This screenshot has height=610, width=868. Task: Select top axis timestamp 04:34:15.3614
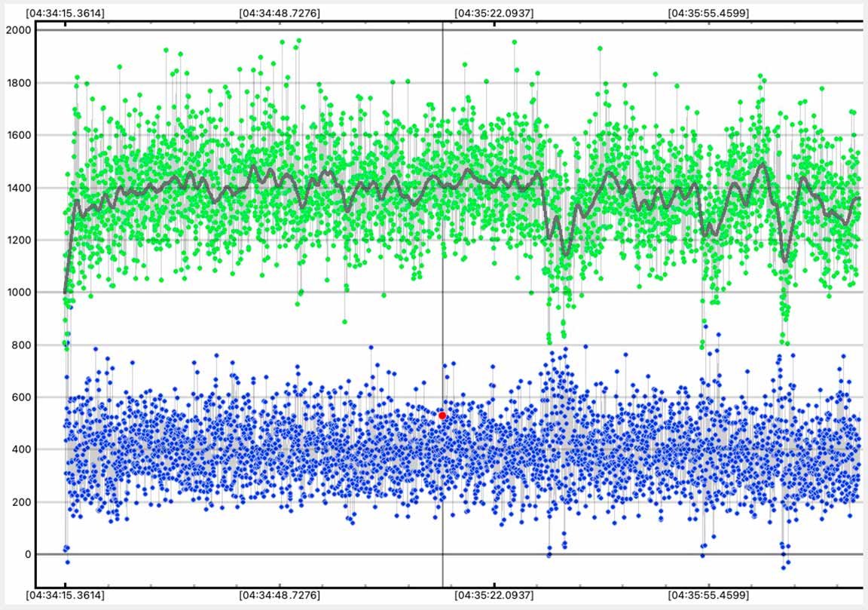click(x=65, y=13)
